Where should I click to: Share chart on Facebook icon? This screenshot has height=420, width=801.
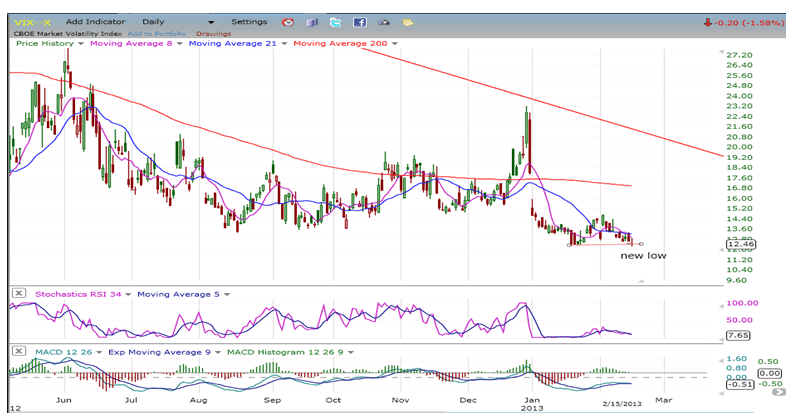(359, 21)
